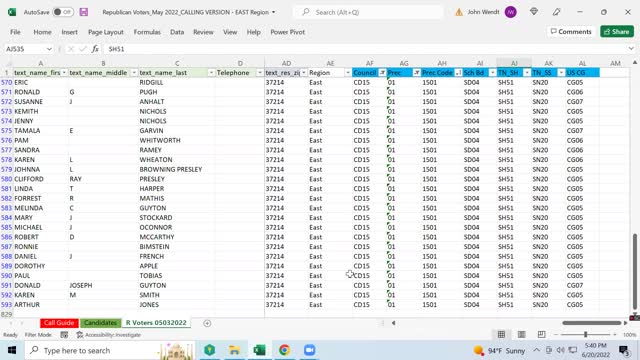Click the green Share button
The image size is (640, 360).
[x=617, y=31]
